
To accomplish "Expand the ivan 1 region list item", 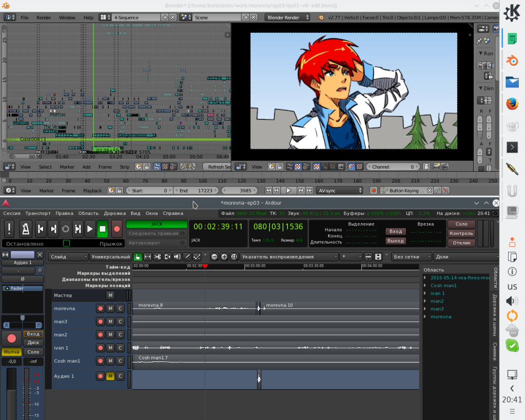I will (425, 293).
